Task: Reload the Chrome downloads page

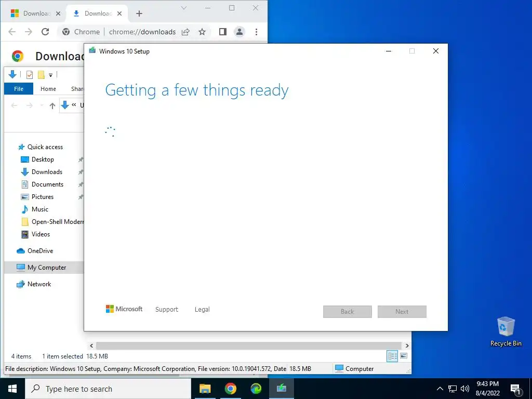Action: click(45, 32)
